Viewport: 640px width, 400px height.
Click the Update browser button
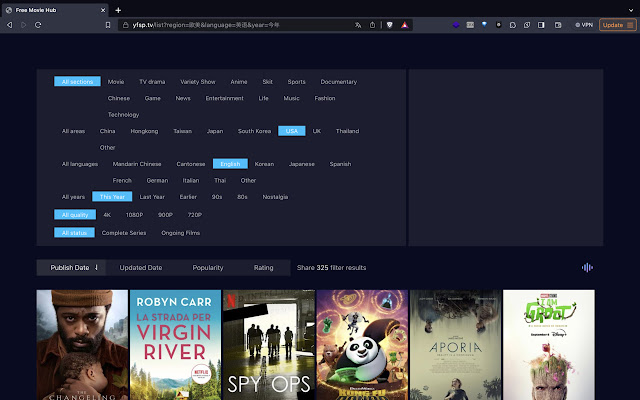point(612,24)
